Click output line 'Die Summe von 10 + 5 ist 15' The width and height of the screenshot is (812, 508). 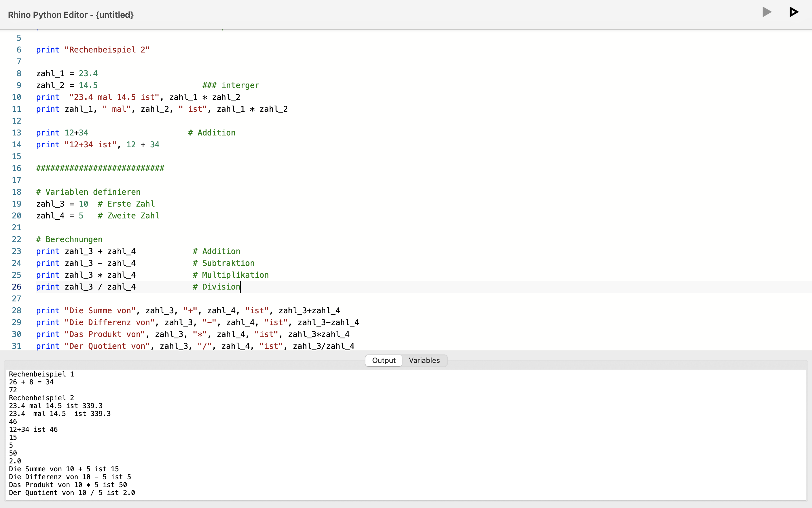click(x=64, y=469)
